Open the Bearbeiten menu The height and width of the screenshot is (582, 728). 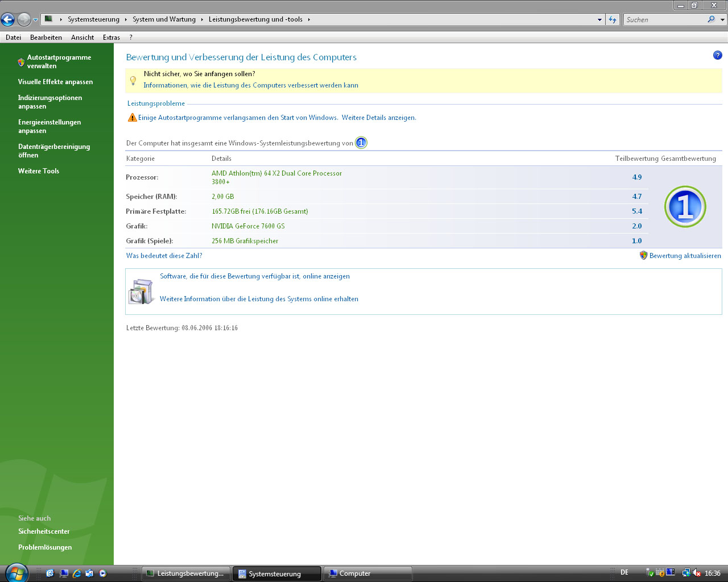pos(46,37)
